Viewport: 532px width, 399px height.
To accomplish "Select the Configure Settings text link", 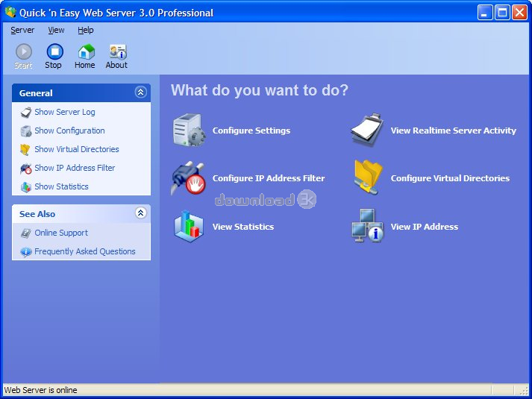I will (x=251, y=131).
